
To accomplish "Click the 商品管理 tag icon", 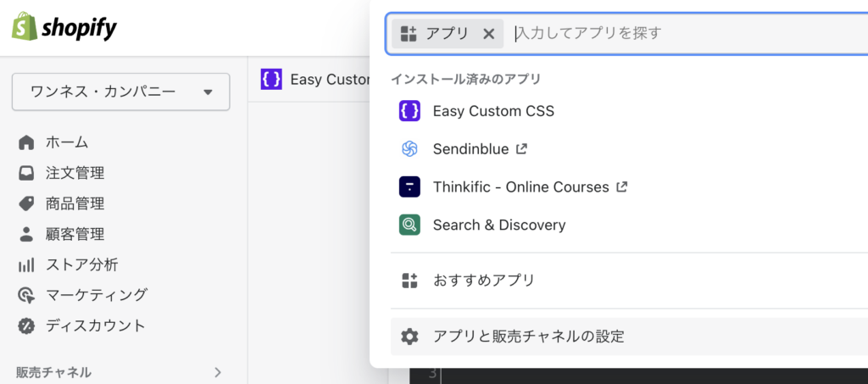I will [26, 204].
